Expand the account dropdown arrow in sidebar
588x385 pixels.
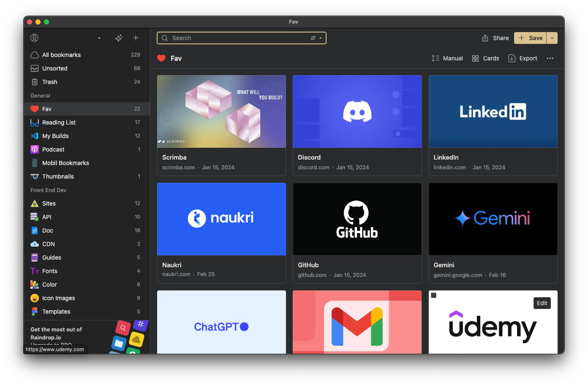tap(99, 38)
